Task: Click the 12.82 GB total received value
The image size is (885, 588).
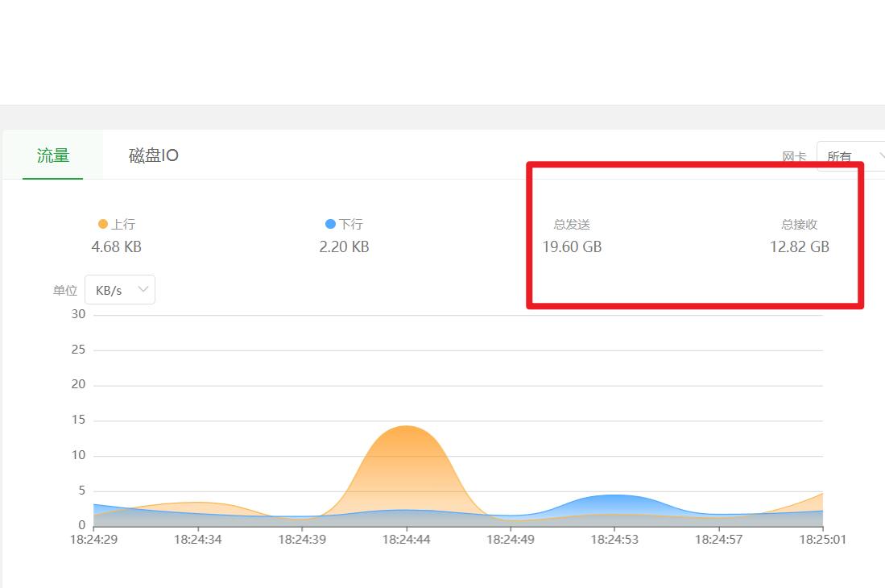Action: click(x=799, y=247)
